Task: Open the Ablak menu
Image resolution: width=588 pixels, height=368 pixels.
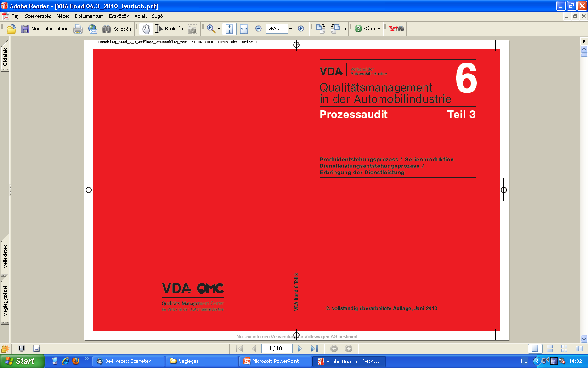Action: click(140, 16)
